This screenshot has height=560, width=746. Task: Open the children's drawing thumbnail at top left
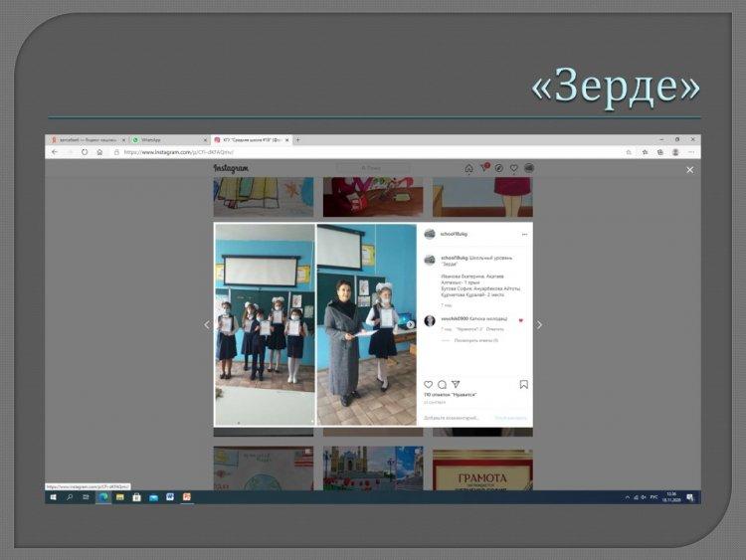(264, 197)
